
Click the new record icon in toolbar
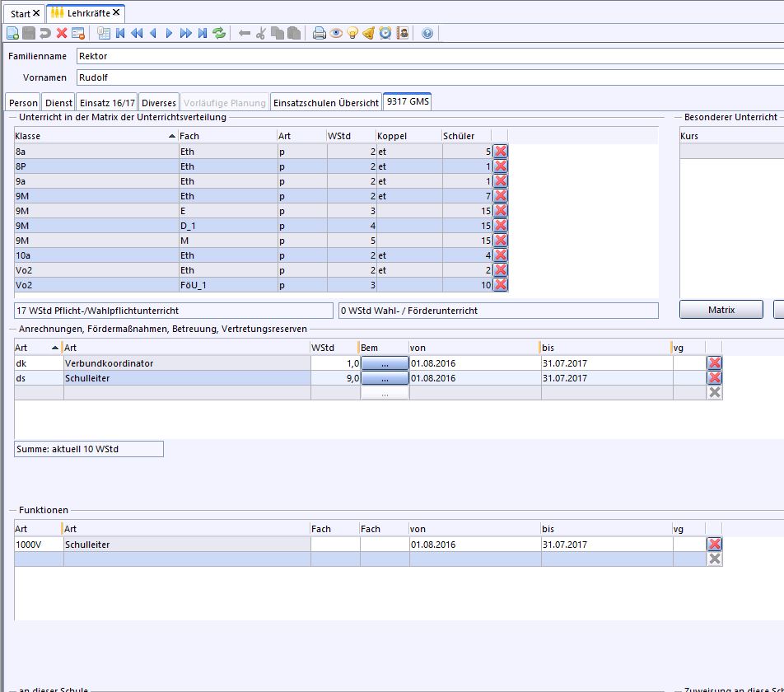(13, 34)
